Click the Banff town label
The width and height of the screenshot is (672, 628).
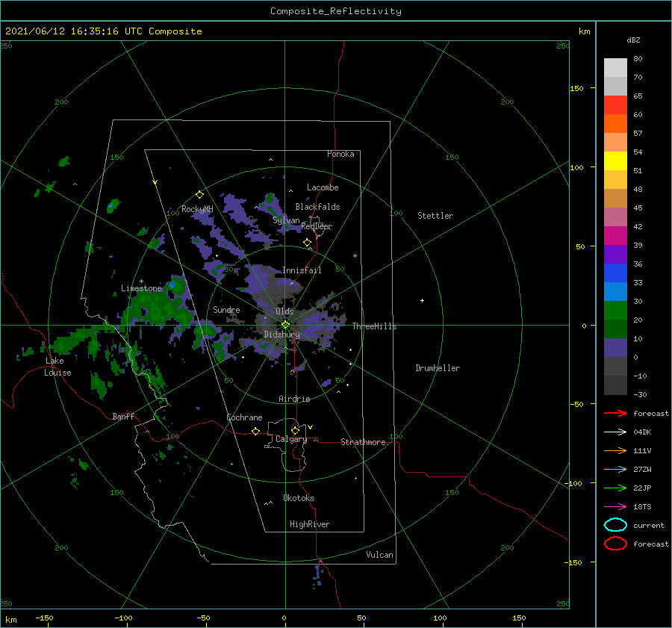[x=123, y=416]
